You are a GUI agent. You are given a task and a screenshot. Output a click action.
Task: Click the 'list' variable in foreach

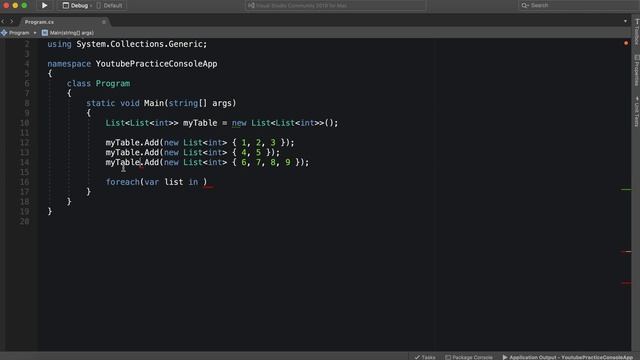173,182
